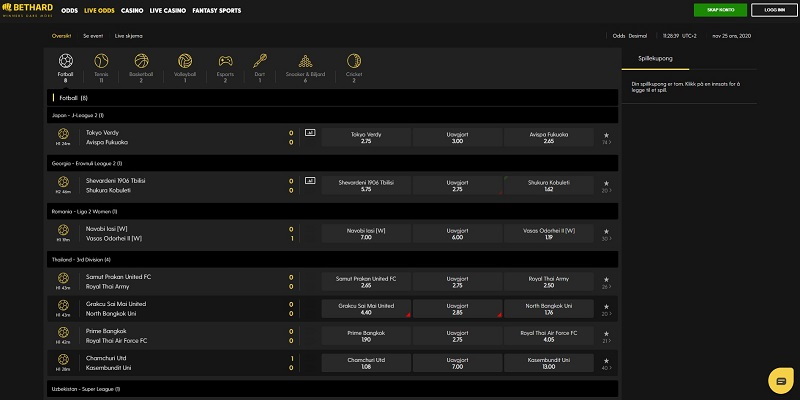Open the LIVE ODDS menu
Viewport: 800px width, 400px height.
tap(99, 11)
